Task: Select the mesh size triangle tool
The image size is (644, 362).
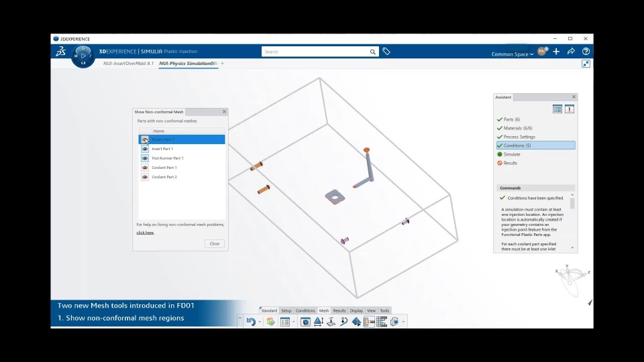Action: pyautogui.click(x=318, y=322)
